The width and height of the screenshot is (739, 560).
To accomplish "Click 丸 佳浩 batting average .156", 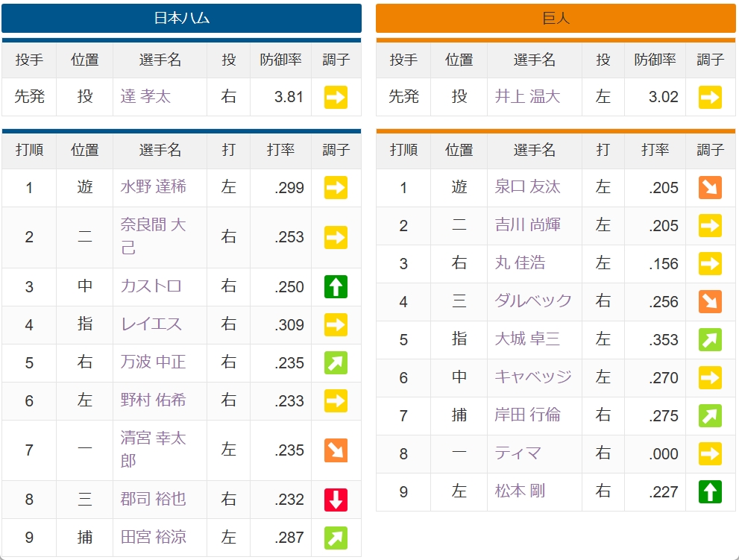I will tap(664, 263).
